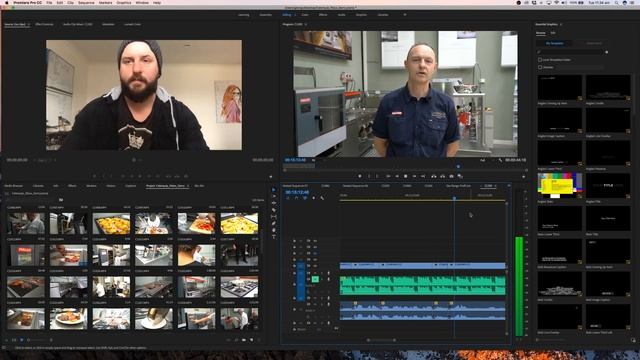Select the Selection tool in tools panel

point(273,189)
